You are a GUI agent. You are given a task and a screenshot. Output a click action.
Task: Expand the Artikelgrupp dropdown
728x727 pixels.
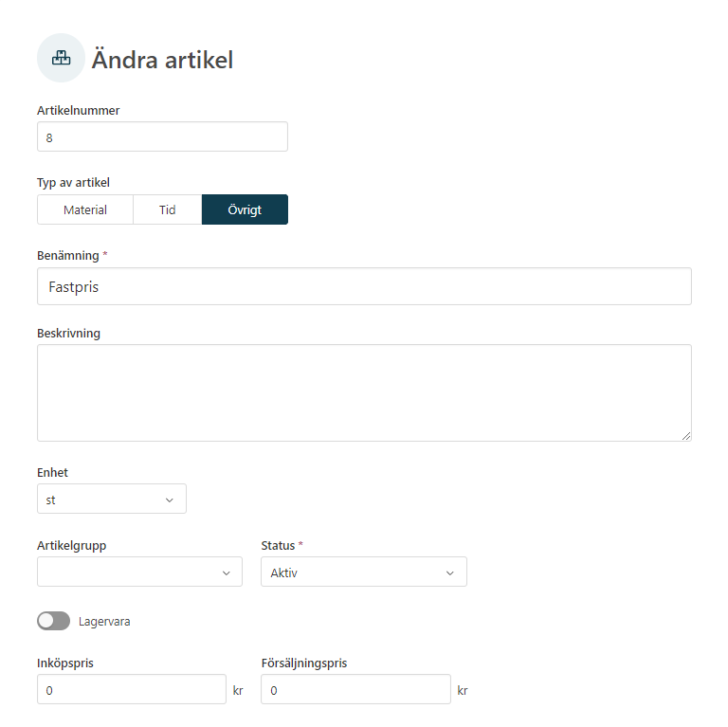(139, 572)
